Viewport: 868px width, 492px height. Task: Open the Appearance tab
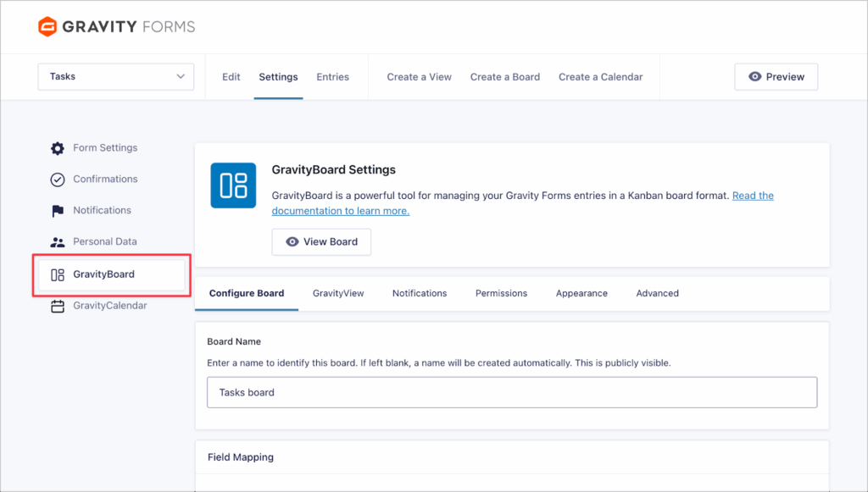[581, 294]
